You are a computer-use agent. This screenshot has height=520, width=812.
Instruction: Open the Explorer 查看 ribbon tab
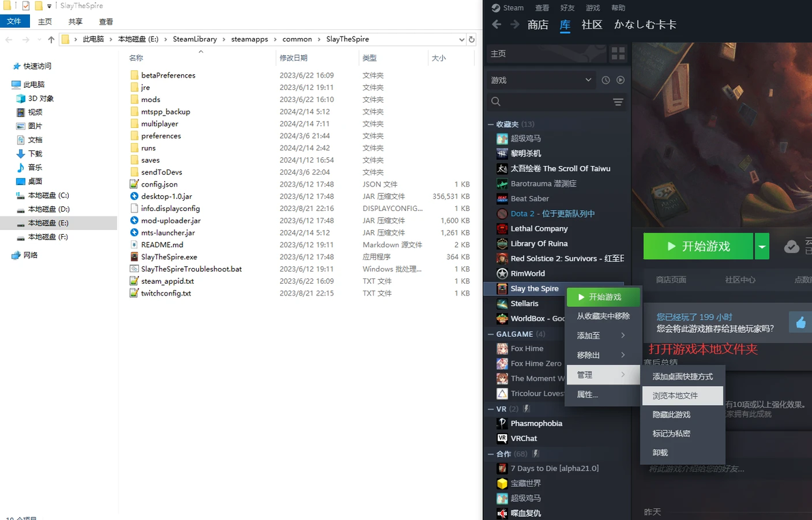[106, 22]
